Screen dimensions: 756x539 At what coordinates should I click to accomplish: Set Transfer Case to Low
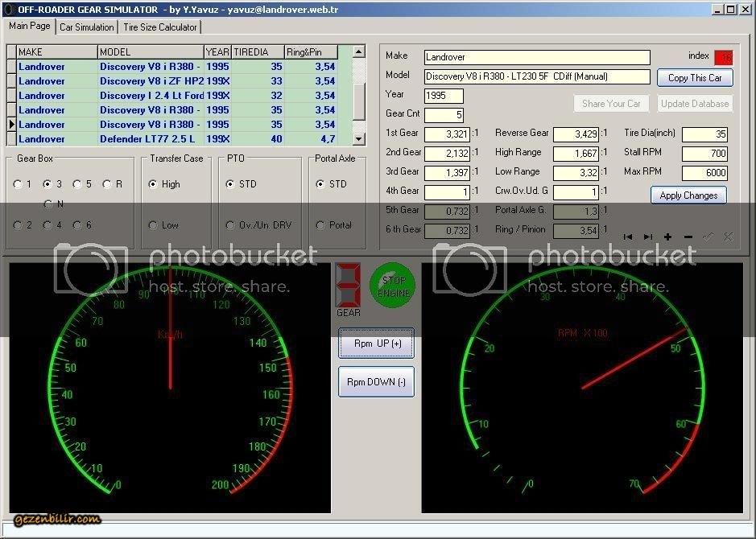tap(154, 225)
